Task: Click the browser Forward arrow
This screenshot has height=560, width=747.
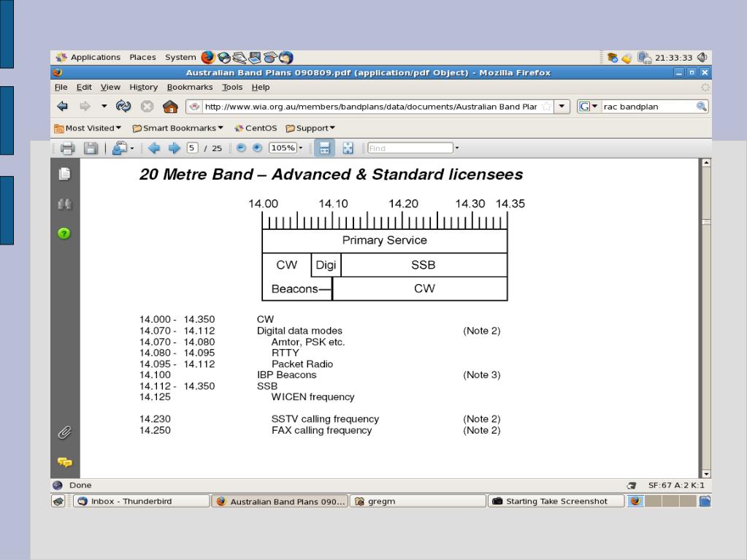Action: [x=85, y=106]
